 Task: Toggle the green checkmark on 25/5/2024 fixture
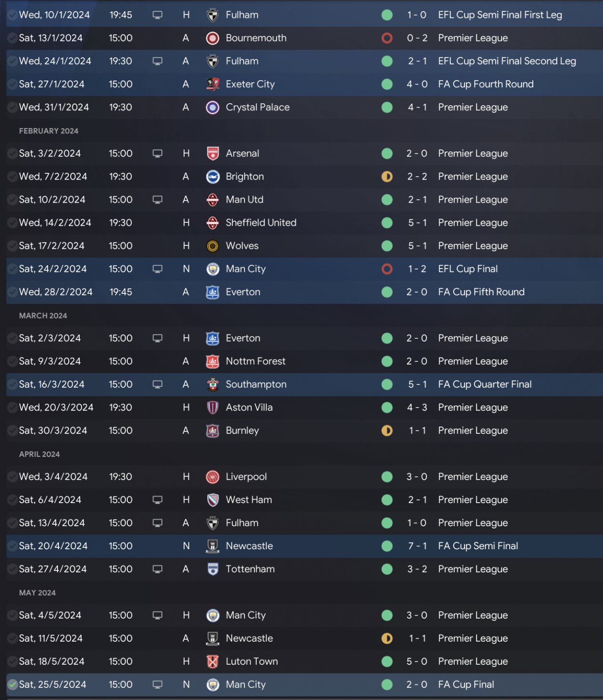[13, 684]
